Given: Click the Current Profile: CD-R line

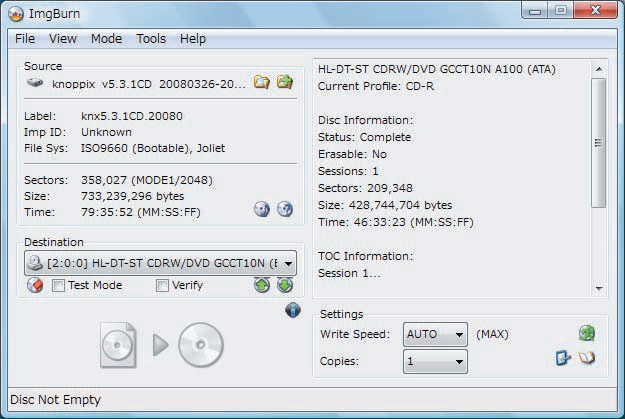Looking at the screenshot, I should pos(376,87).
